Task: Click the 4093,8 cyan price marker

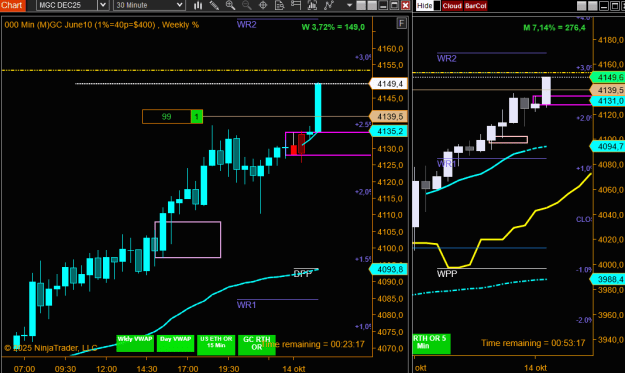Action: coord(388,269)
